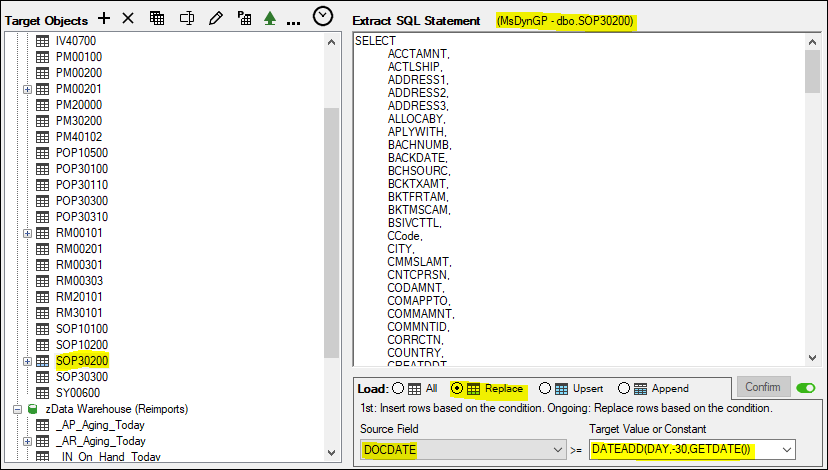This screenshot has height=470, width=828.
Task: Expand the PM00201 tree node
Action: click(x=27, y=89)
